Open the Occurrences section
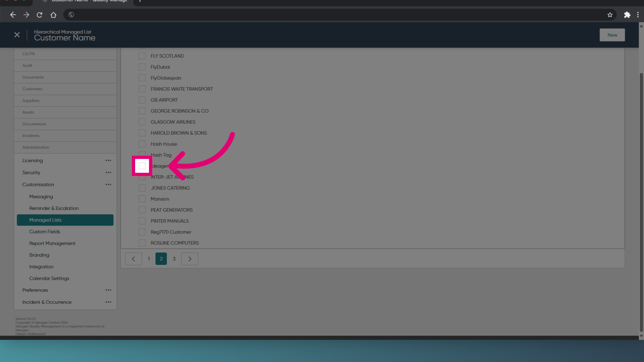Viewport: 644px width, 362px height. pos(65,124)
